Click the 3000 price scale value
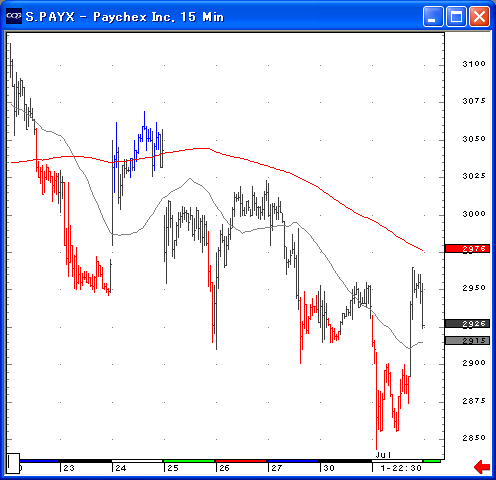Viewport: 496px width, 480px height. point(474,214)
